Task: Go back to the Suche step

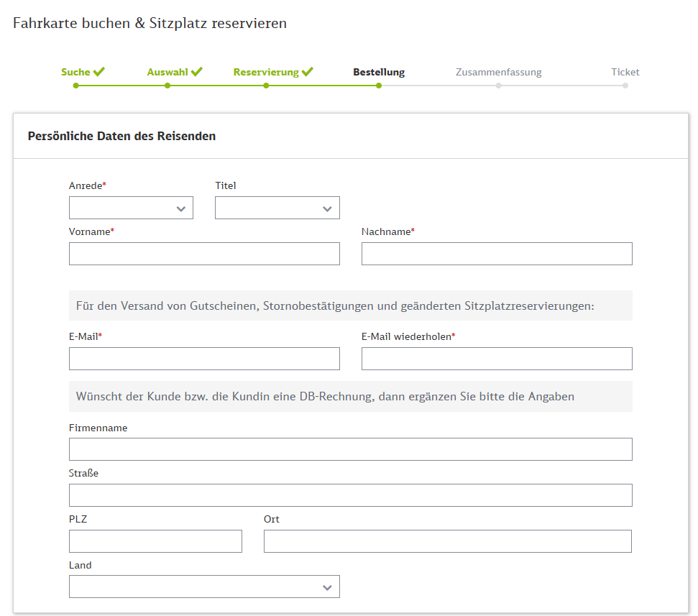Action: tap(75, 73)
